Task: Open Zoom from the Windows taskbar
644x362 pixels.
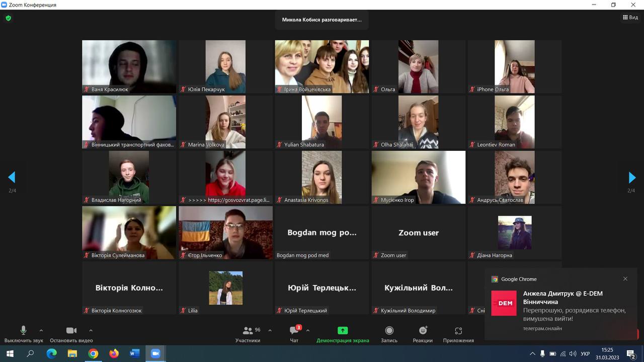Action: pyautogui.click(x=155, y=353)
